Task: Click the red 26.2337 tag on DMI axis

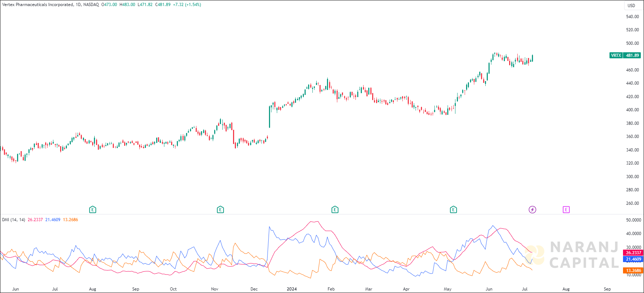Action: 633,253
